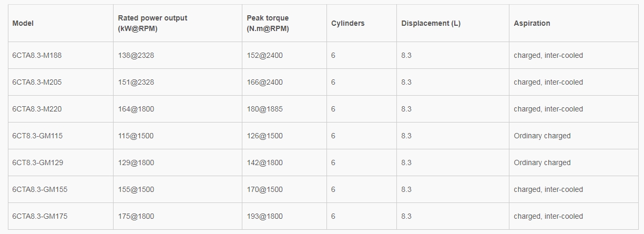Click the Peak torque column header
644x234 pixels.
click(268, 23)
